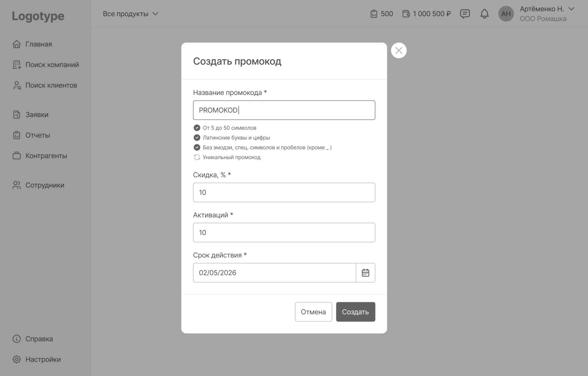Click the clipboard icon beside Отчеты
Screen dimensions: 588x376
coord(16,135)
